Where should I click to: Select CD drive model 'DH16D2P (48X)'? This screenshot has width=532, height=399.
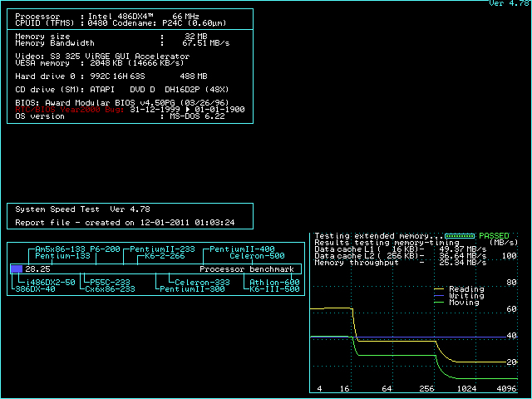click(197, 90)
